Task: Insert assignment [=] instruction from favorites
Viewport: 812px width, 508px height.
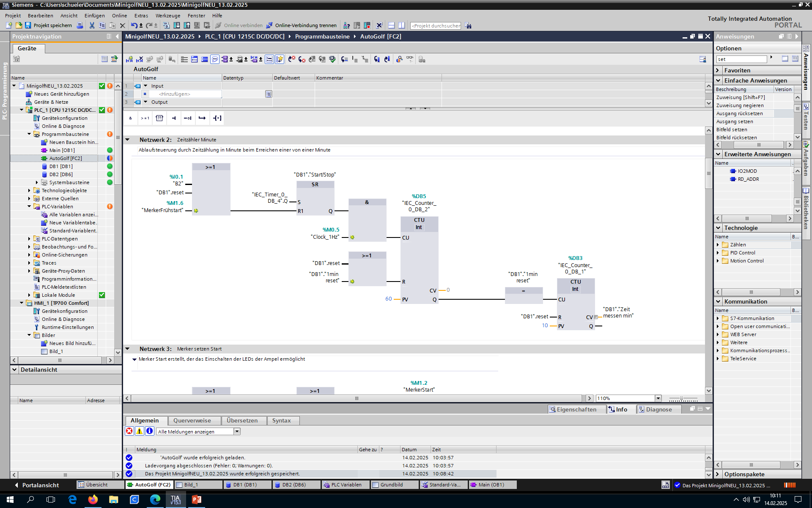Action: pos(217,118)
